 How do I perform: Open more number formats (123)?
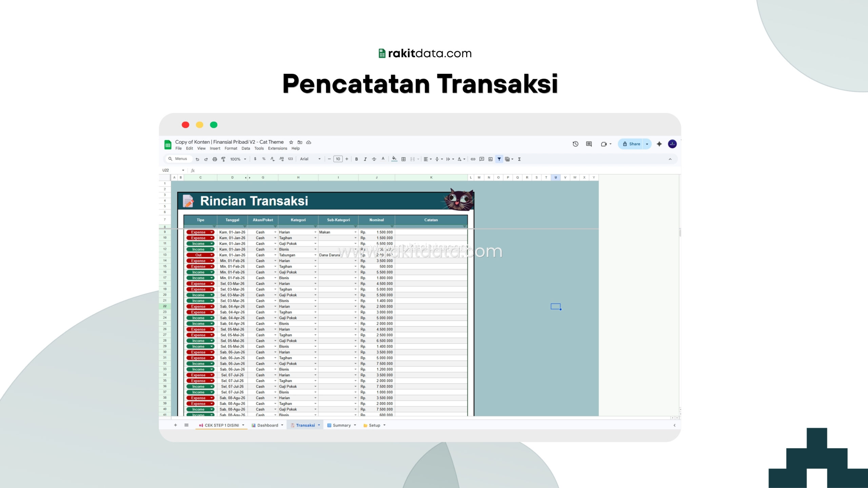point(290,159)
